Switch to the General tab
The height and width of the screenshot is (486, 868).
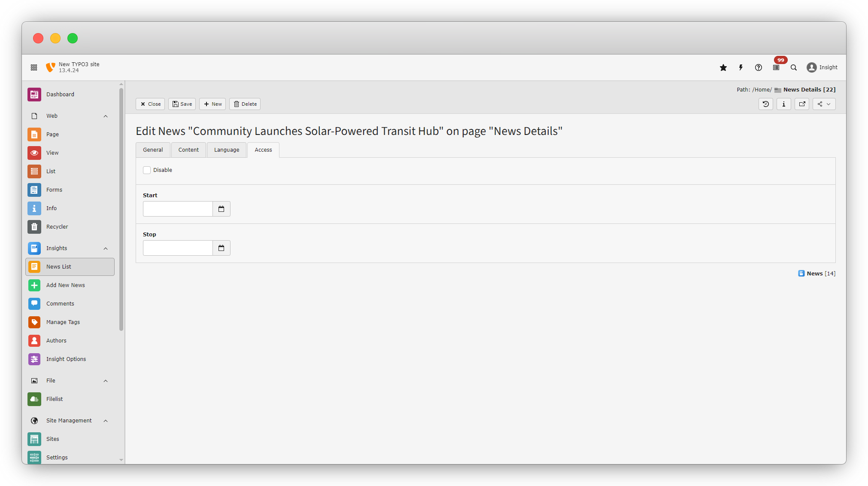tap(153, 150)
